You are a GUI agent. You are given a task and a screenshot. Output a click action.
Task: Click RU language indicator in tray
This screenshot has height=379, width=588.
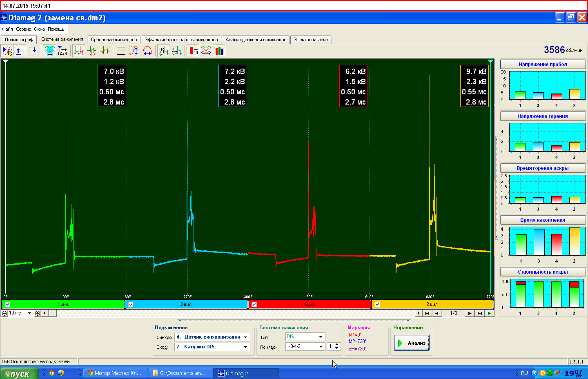(x=524, y=373)
